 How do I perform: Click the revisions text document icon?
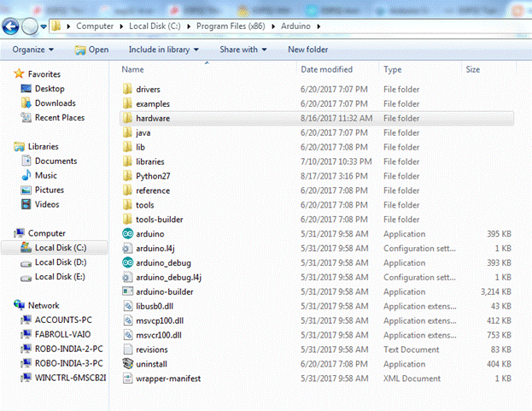127,349
